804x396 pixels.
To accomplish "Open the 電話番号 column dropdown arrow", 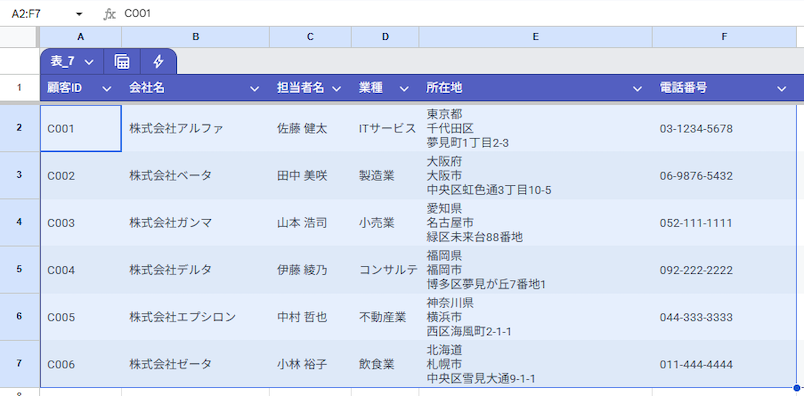I will (x=781, y=89).
